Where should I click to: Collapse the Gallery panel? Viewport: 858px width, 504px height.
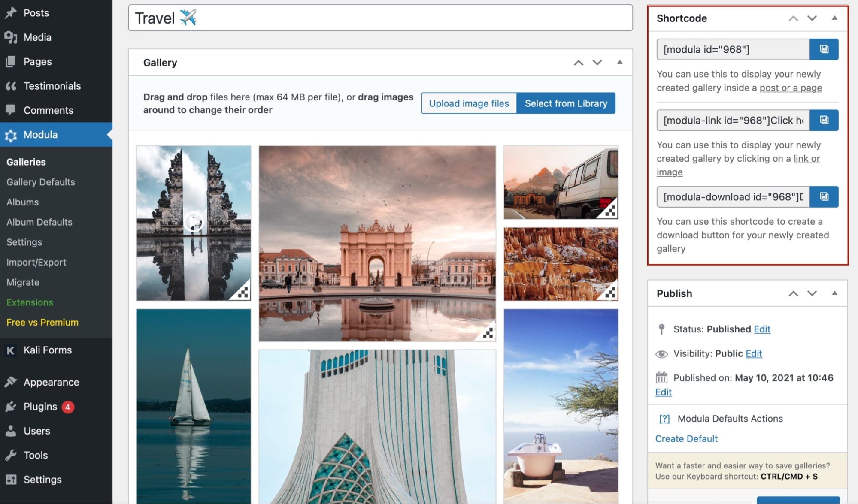pyautogui.click(x=619, y=62)
